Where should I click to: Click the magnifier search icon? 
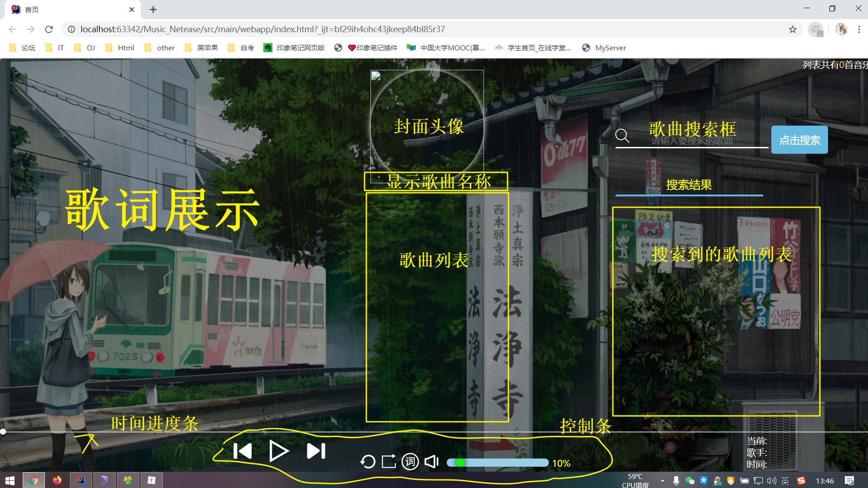click(x=622, y=136)
